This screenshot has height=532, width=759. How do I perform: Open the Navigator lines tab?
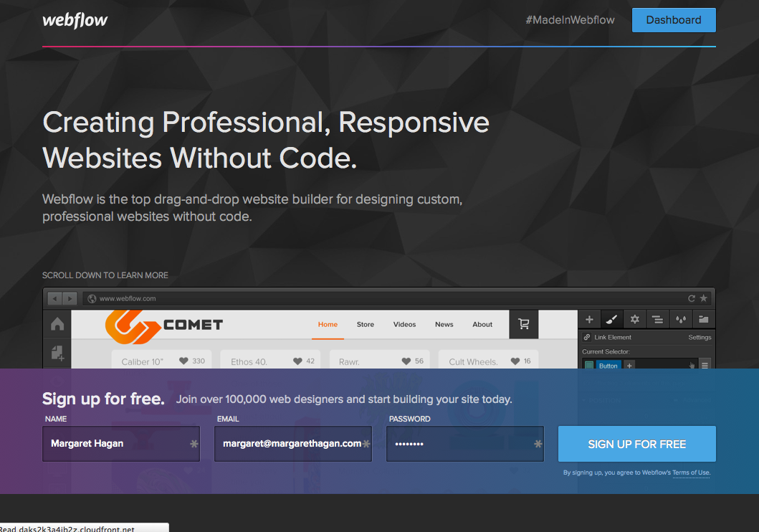coord(657,319)
